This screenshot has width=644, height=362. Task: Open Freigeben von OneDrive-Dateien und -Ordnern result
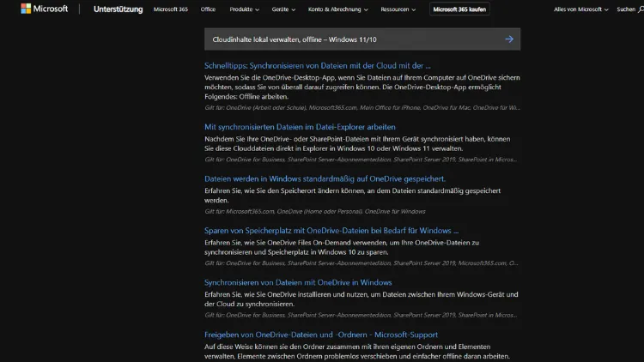coord(321,335)
